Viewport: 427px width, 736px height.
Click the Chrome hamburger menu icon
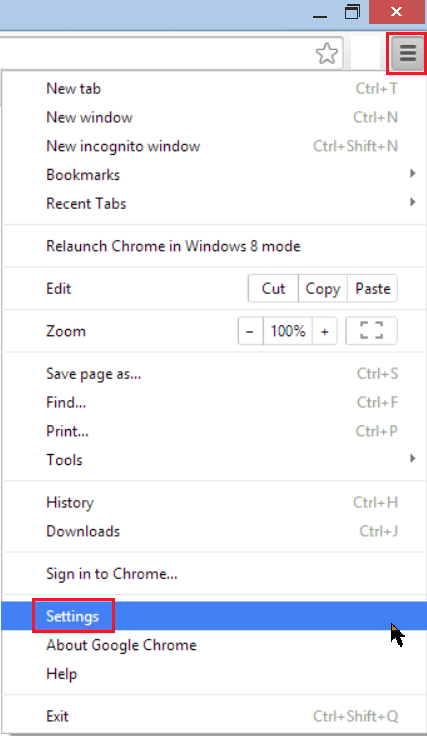(407, 53)
